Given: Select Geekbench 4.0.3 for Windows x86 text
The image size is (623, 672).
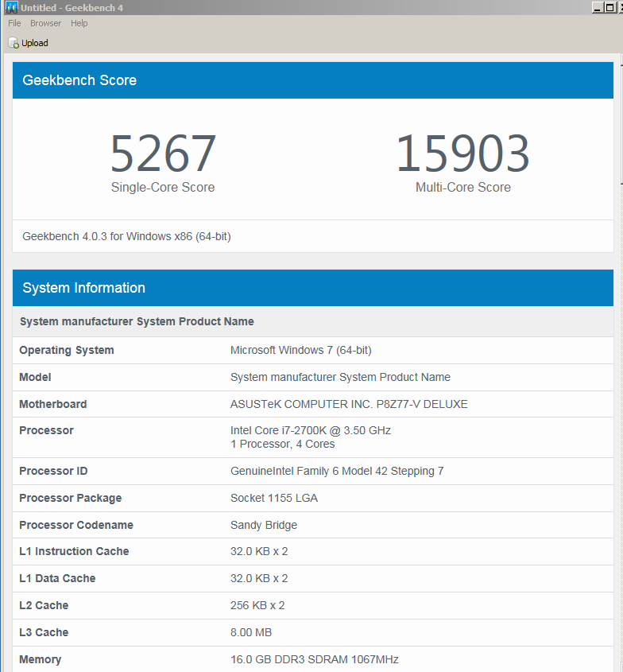Looking at the screenshot, I should [x=126, y=236].
